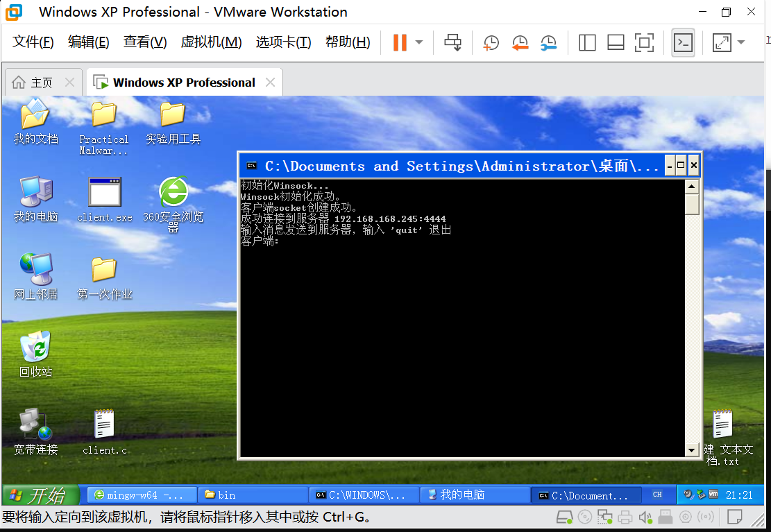Viewport: 771px width, 532px height.
Task: Send Ctrl+Alt+Del to the virtual machine
Action: point(452,42)
